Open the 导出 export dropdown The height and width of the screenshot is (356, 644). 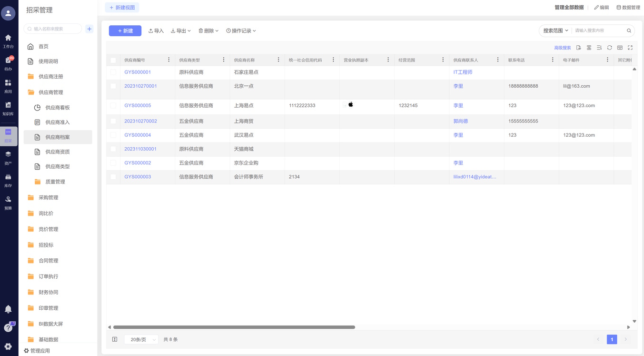tap(181, 31)
